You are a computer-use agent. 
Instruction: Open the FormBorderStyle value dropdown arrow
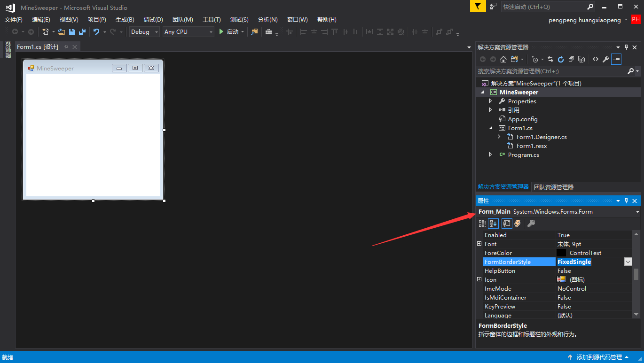(628, 262)
